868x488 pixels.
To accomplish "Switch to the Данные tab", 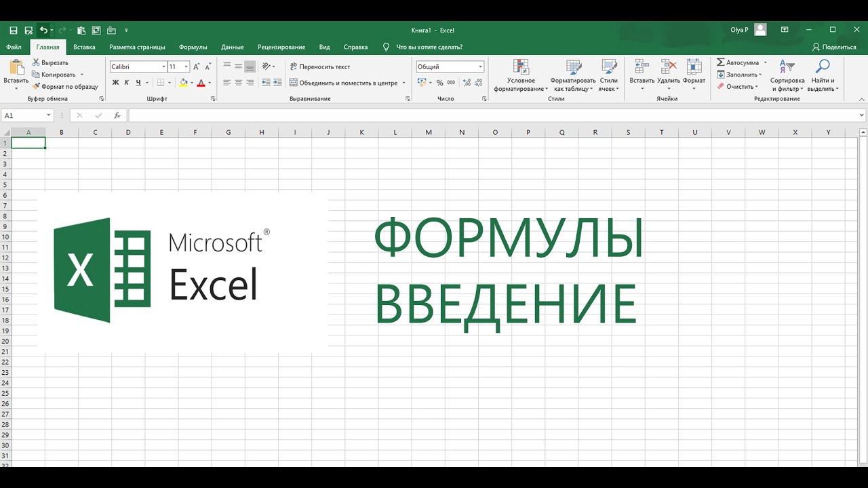I will tap(233, 47).
